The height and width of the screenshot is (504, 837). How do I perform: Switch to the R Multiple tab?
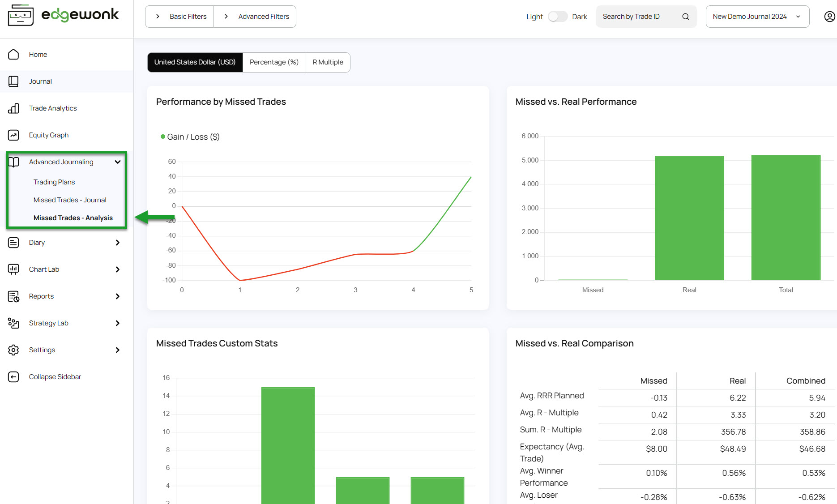point(328,62)
